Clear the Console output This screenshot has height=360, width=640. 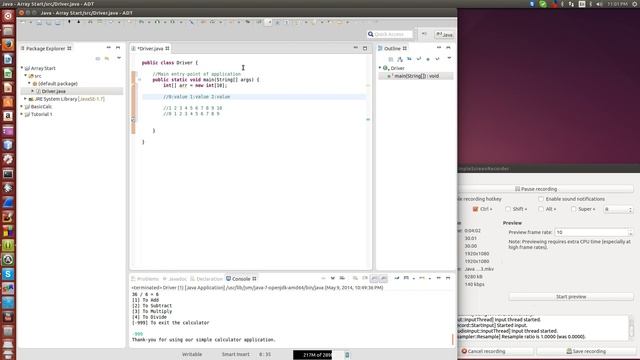pyautogui.click(x=355, y=278)
